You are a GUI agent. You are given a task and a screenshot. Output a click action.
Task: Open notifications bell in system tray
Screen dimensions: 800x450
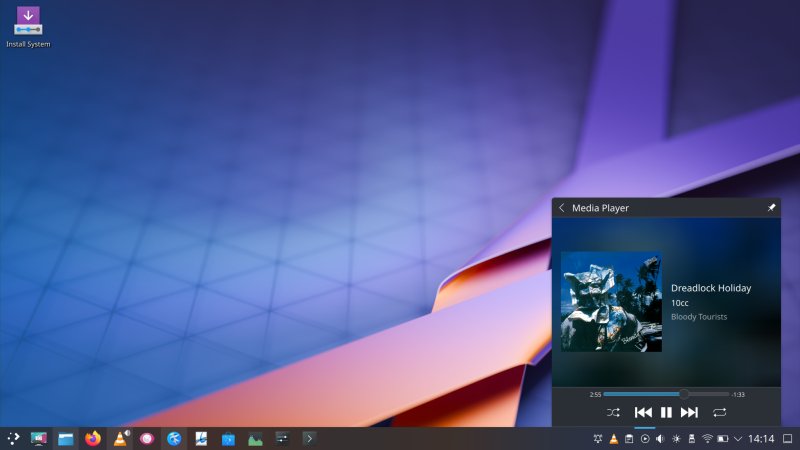(x=598, y=438)
